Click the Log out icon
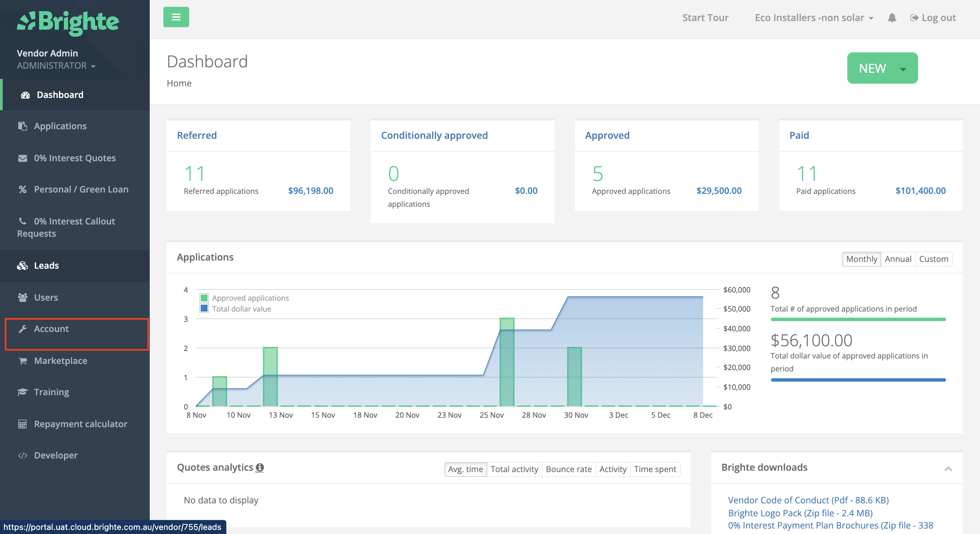Image resolution: width=980 pixels, height=534 pixels. point(914,18)
